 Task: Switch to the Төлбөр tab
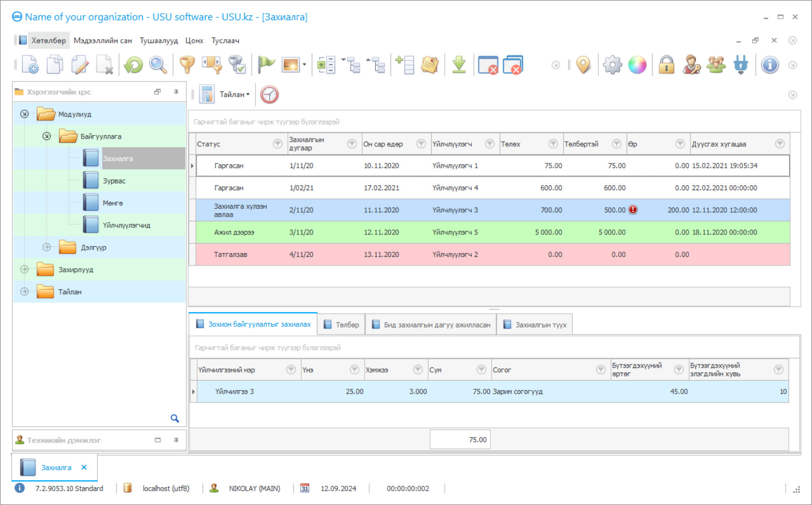(342, 325)
